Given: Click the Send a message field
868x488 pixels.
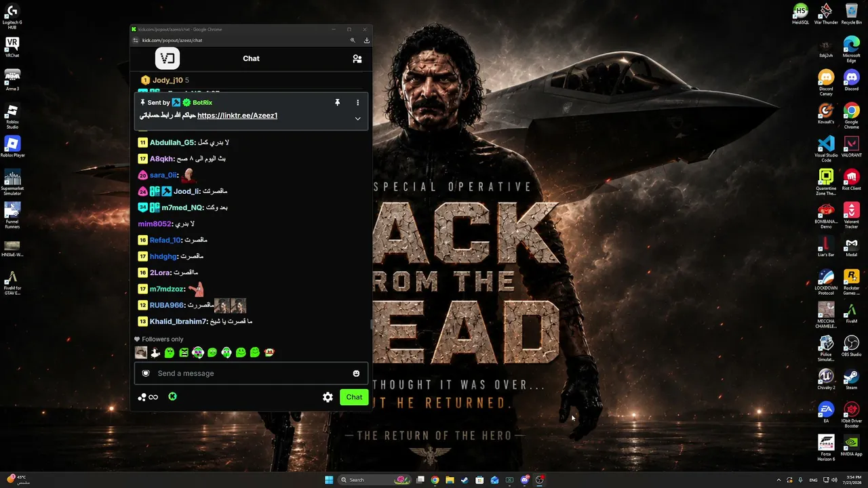Looking at the screenshot, I should (251, 373).
